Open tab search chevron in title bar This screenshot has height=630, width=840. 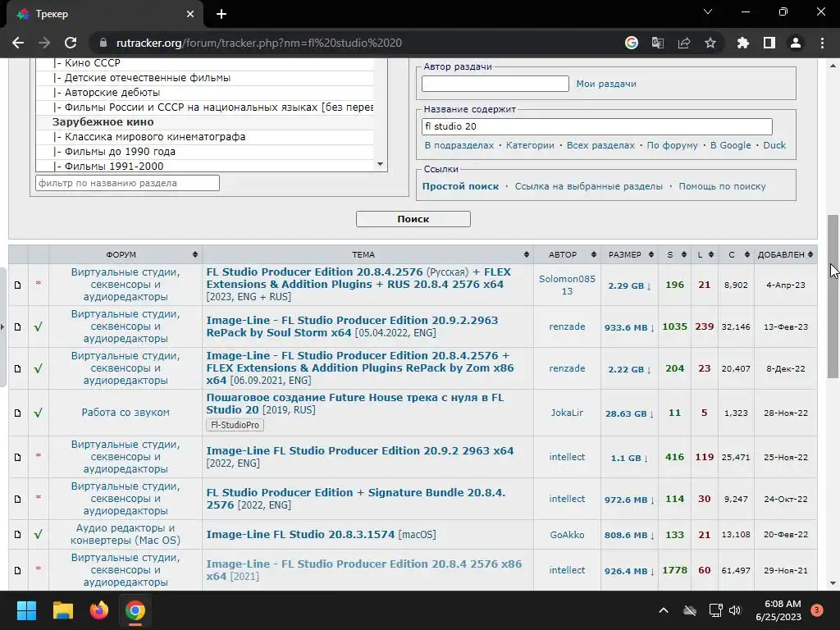click(708, 11)
